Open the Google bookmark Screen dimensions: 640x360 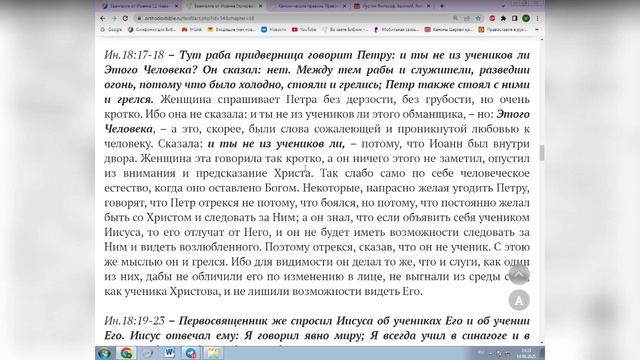(x=111, y=29)
